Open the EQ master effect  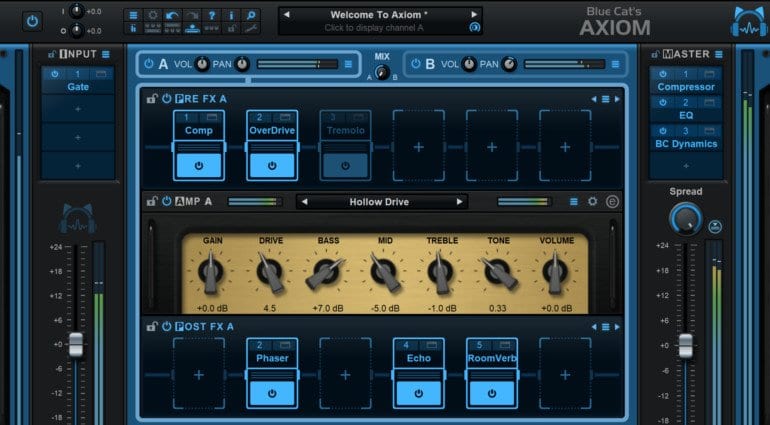click(686, 115)
